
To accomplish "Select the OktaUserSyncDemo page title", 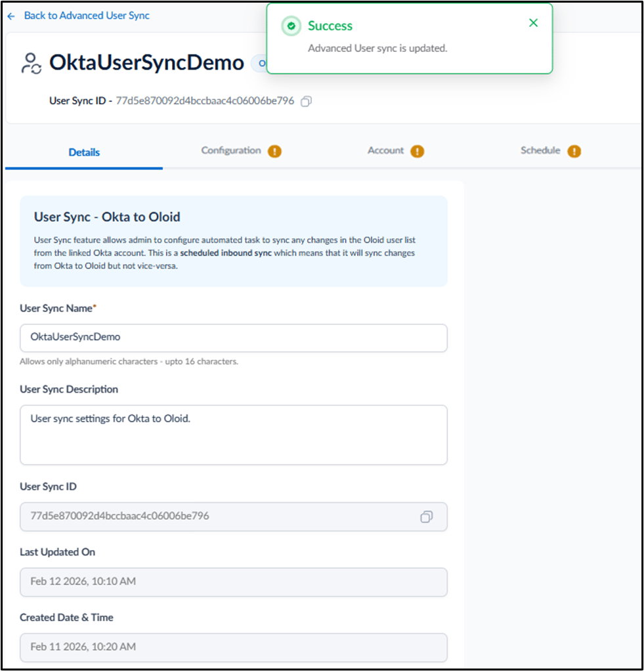I will [146, 63].
